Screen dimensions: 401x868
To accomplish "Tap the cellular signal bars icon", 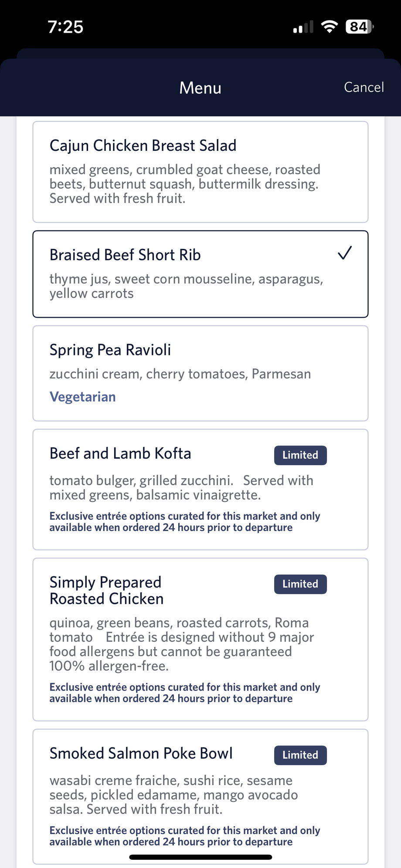I will [x=303, y=27].
